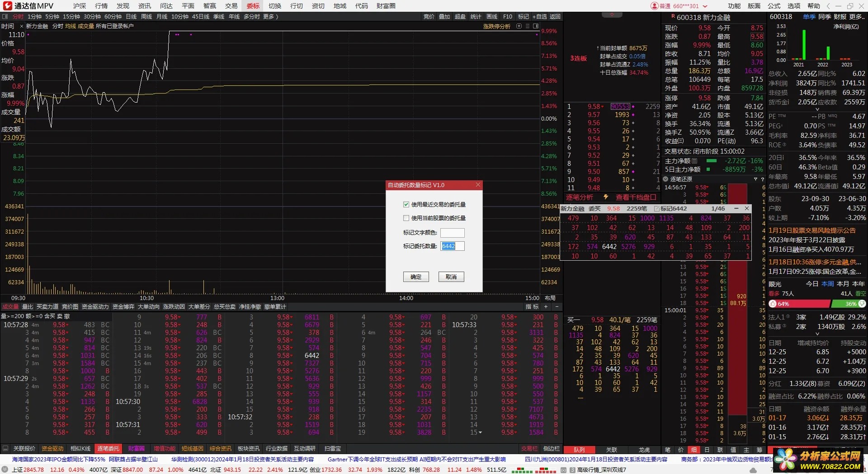Click the 通达信 logo icon
The image size is (868, 474).
[x=8, y=6]
